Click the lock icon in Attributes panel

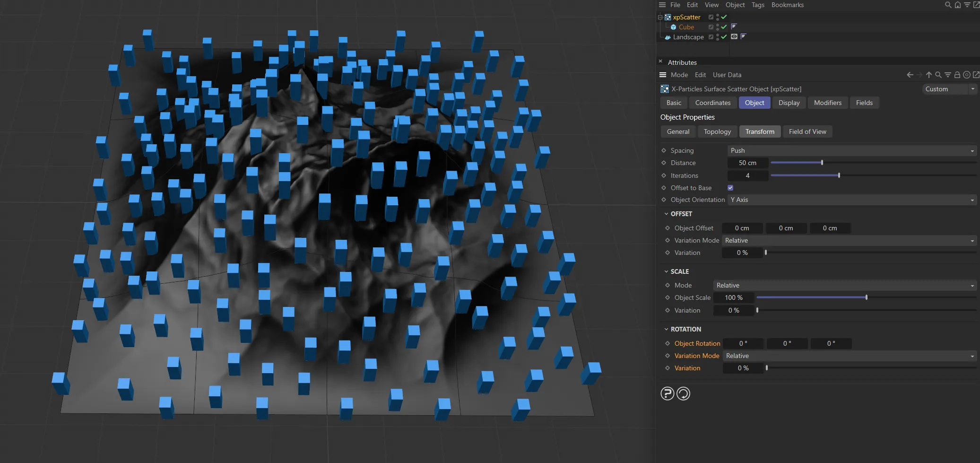[957, 75]
